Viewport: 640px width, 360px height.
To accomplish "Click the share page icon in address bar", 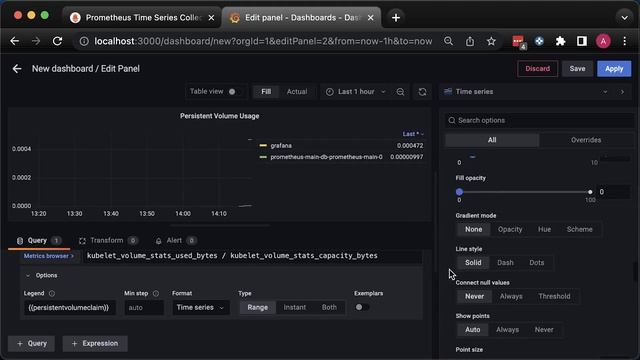I will click(470, 41).
